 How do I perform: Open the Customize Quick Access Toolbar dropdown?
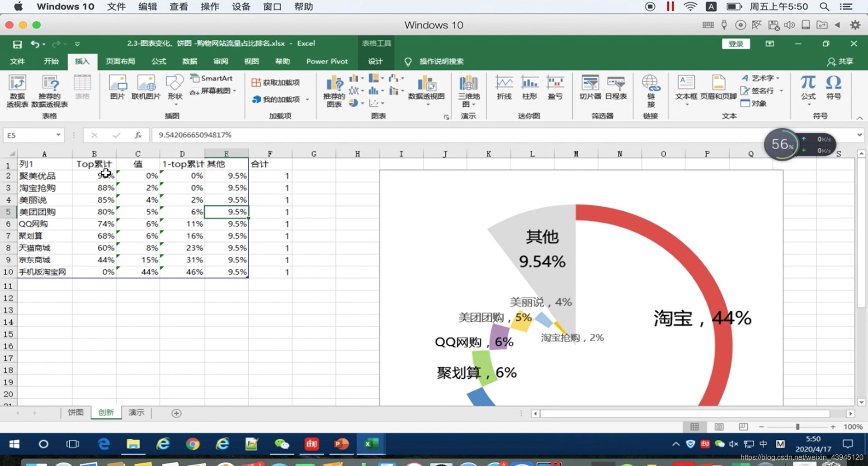[77, 44]
